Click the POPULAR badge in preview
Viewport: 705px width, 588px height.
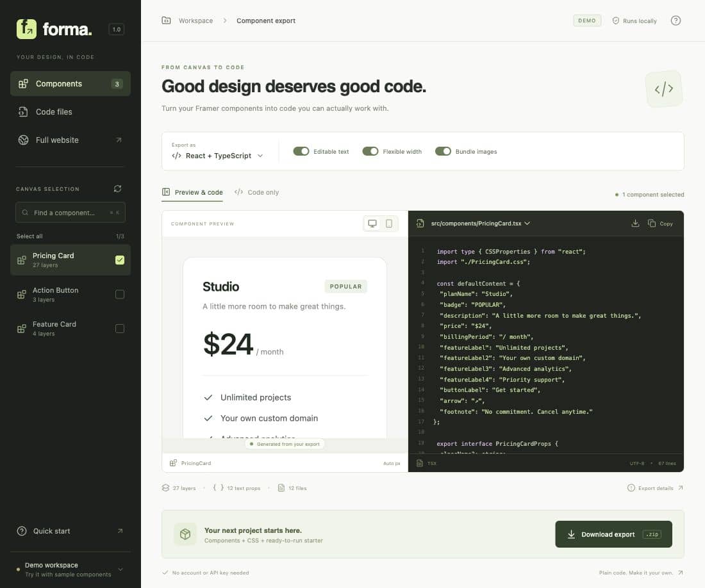pos(345,286)
